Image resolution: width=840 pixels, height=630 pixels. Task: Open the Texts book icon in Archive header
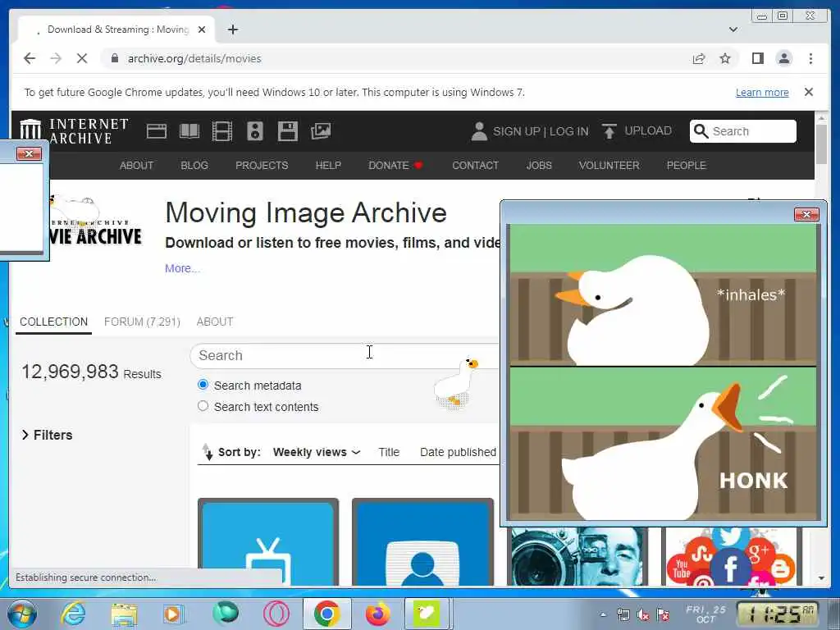click(189, 131)
